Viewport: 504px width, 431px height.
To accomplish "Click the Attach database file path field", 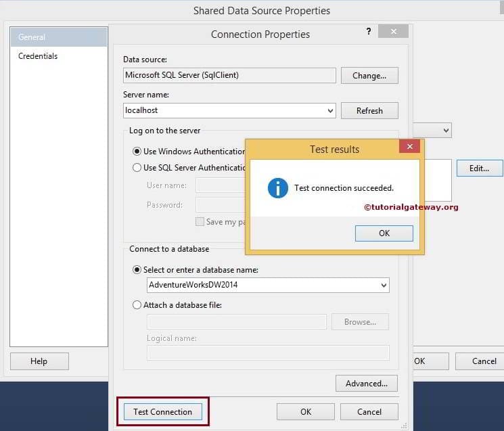I will (x=237, y=322).
